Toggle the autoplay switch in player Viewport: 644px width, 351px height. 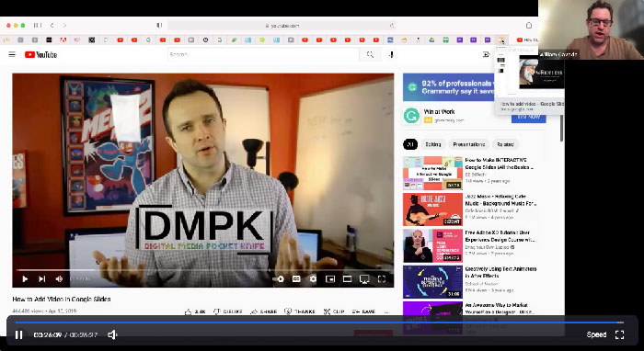pyautogui.click(x=279, y=278)
